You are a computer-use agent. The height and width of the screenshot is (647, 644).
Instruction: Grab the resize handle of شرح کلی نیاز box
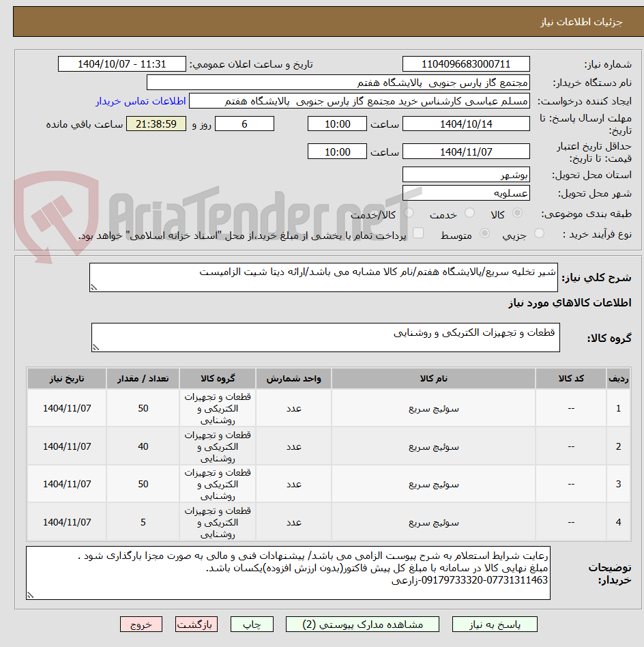(93, 287)
